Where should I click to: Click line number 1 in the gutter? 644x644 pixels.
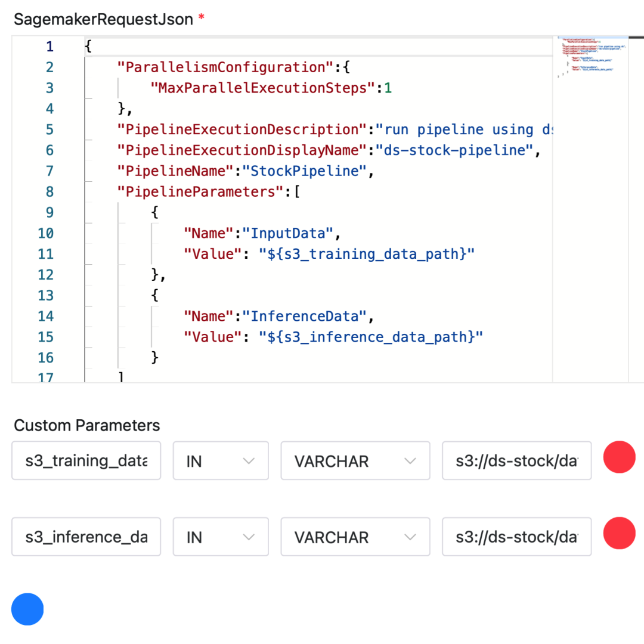click(50, 47)
